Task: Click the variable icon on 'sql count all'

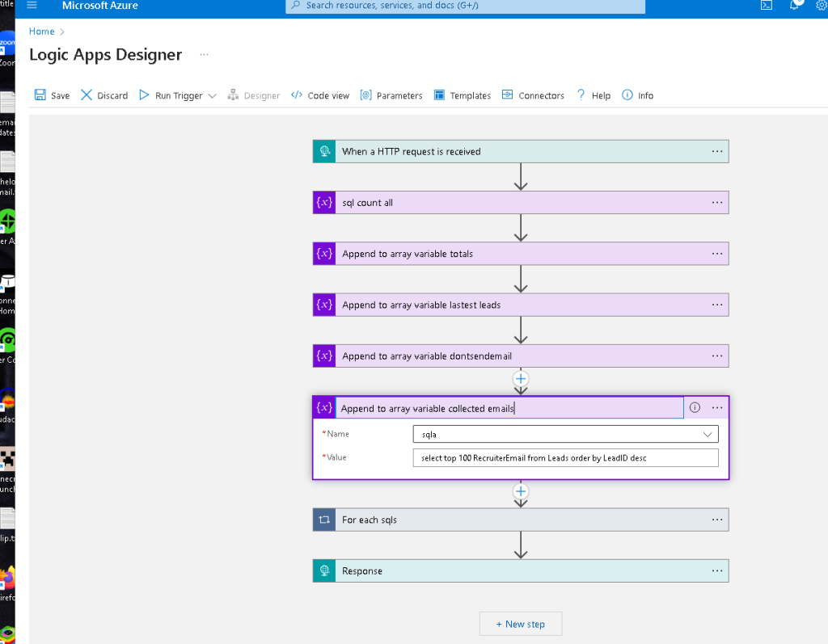Action: point(324,203)
